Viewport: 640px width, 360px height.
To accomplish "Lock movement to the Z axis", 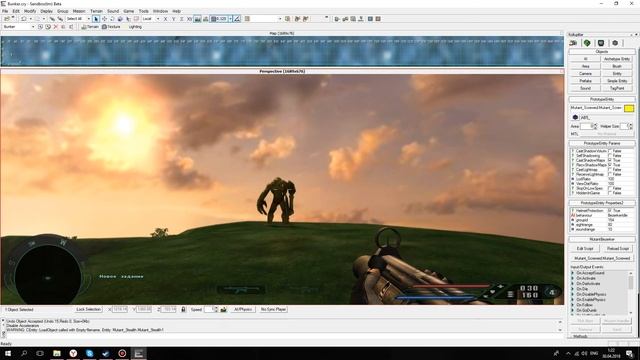I will pyautogui.click(x=182, y=19).
